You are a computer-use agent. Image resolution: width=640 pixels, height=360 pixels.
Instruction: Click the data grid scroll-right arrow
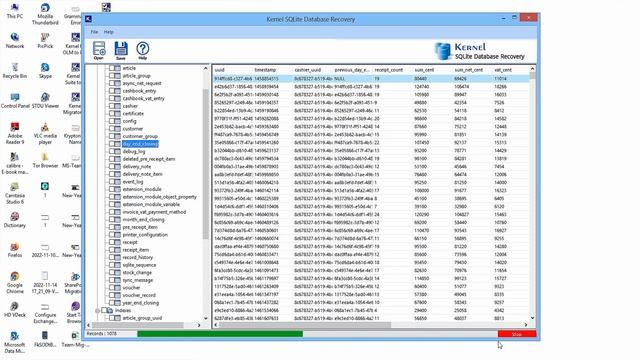pyautogui.click(x=526, y=325)
